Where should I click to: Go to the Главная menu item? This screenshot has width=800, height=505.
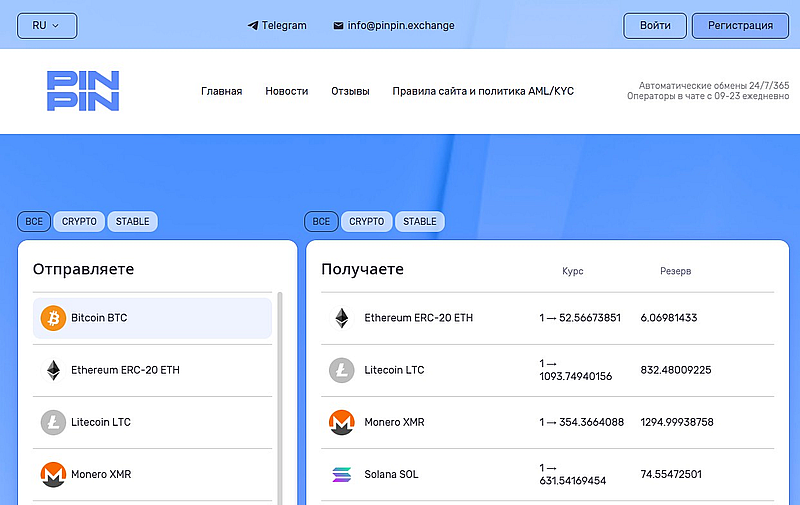(221, 91)
